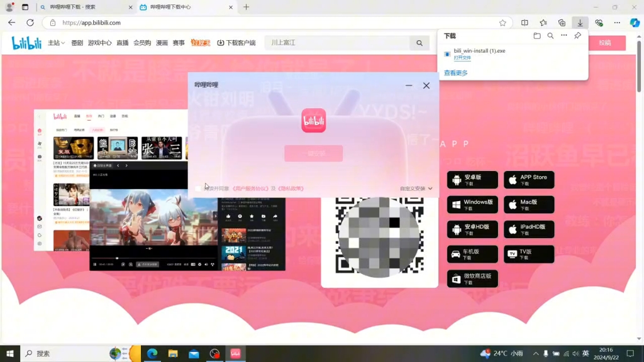Image resolution: width=644 pixels, height=362 pixels.
Task: Download the 安卓版 app
Action: click(472, 180)
